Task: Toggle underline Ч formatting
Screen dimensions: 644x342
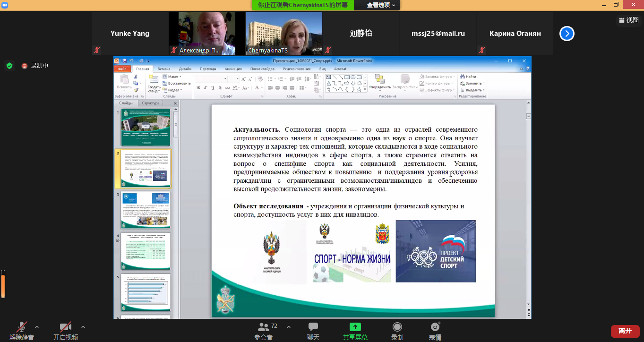Action: pyautogui.click(x=213, y=88)
